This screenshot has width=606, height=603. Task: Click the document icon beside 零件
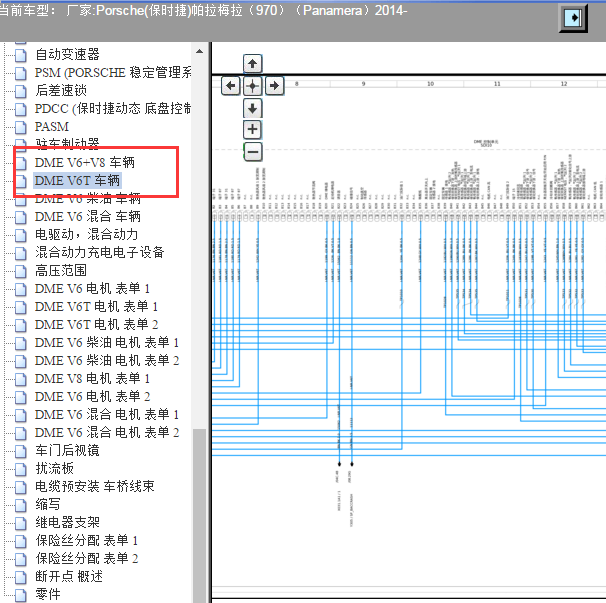click(x=21, y=595)
